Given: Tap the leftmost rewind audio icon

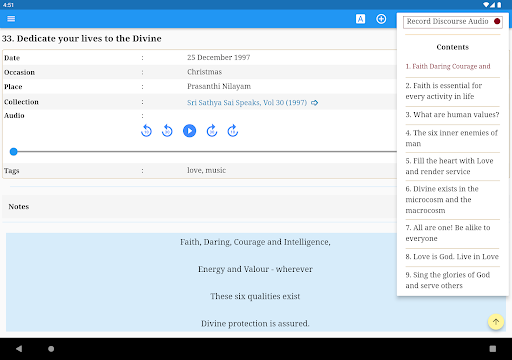Looking at the screenshot, I should coord(146,131).
